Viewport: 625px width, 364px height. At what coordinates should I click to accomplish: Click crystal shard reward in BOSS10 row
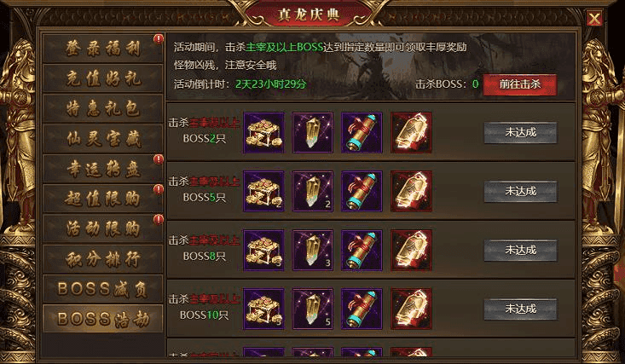pos(312,309)
